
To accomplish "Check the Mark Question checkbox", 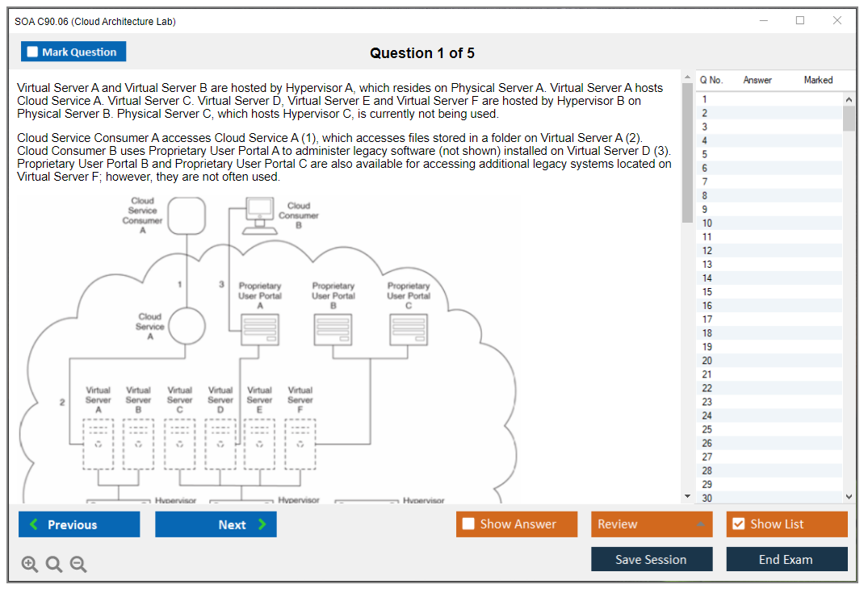I will click(x=33, y=52).
